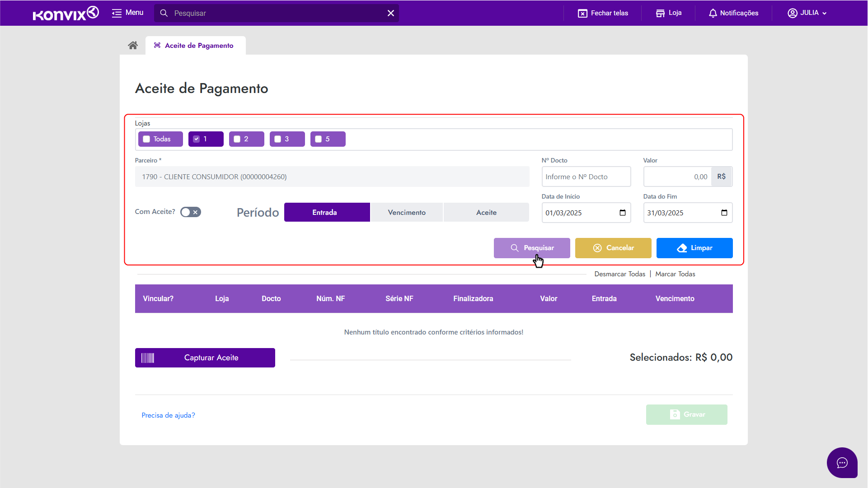Click the Fechar telas icon
This screenshot has height=488, width=868.
click(582, 13)
